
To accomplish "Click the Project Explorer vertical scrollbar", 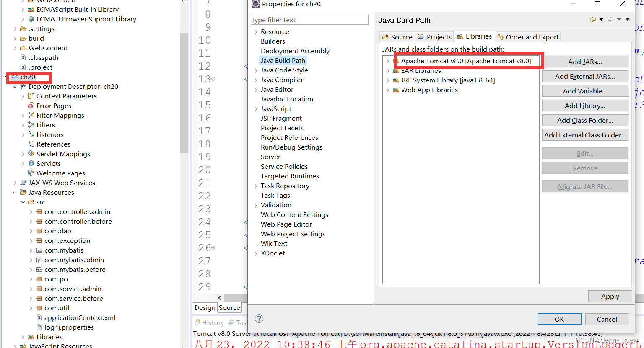I will click(x=184, y=92).
